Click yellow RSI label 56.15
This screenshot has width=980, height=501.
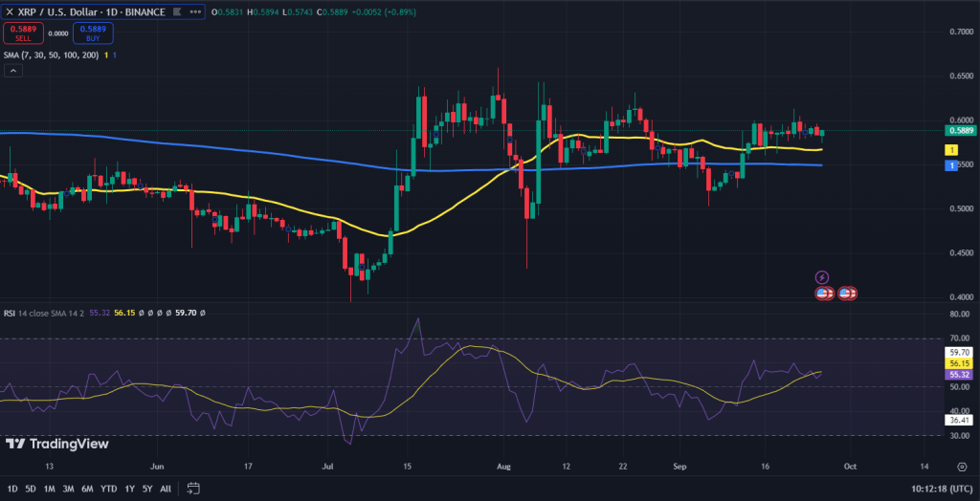(x=959, y=363)
